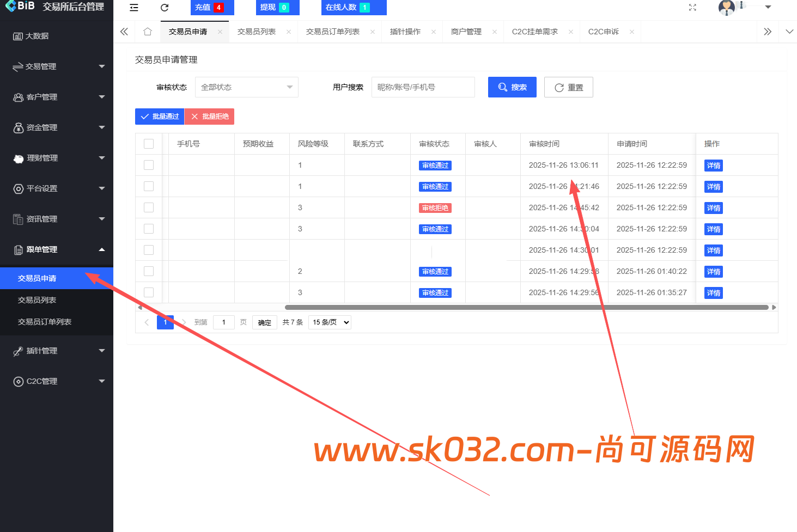Click the refresh icon in top toolbar
Viewport: 797px width, 532px height.
tap(164, 8)
